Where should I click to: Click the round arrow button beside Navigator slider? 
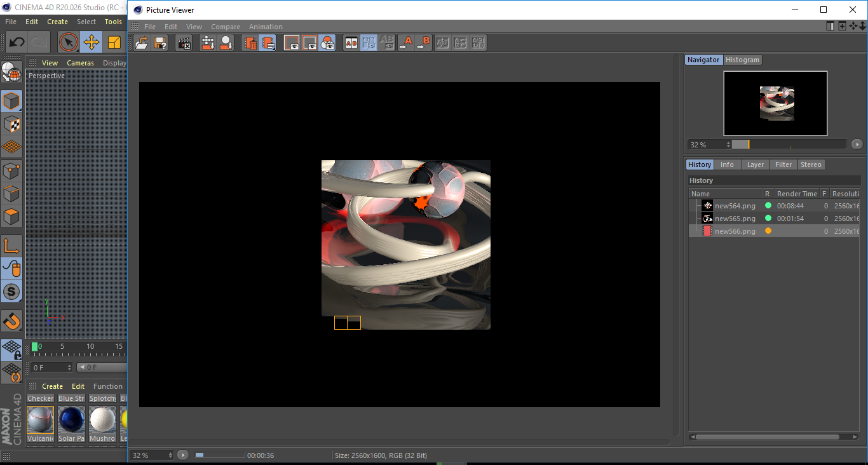point(857,145)
